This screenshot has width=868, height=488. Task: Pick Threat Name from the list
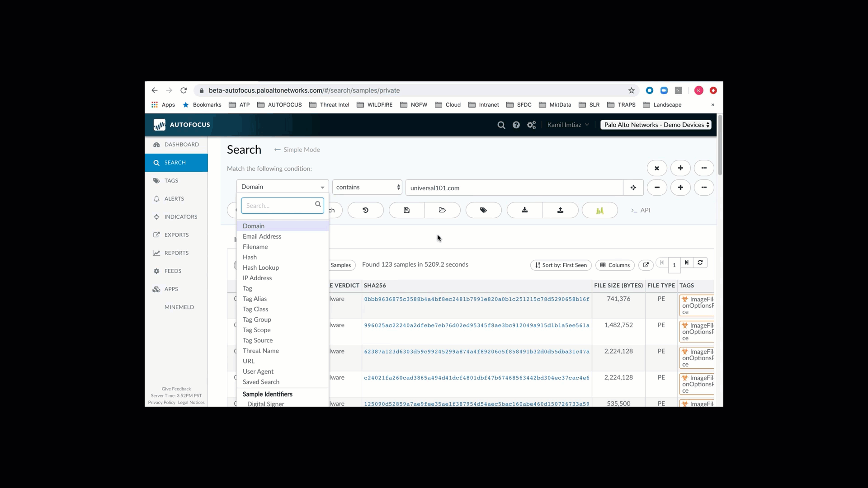pos(283,351)
